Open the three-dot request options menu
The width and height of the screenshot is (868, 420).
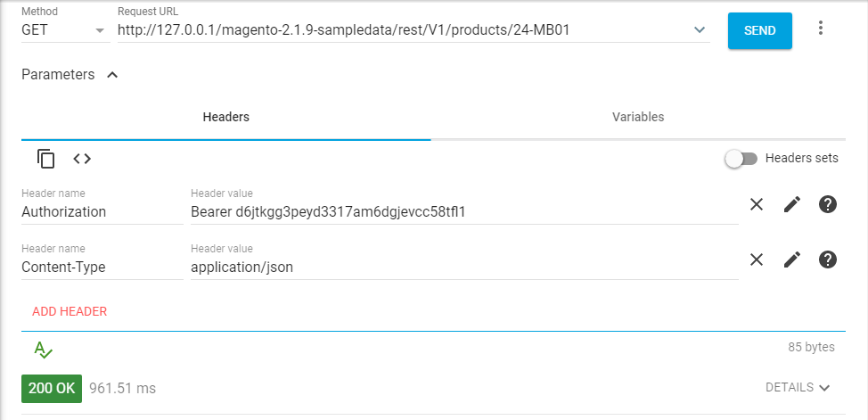click(821, 29)
